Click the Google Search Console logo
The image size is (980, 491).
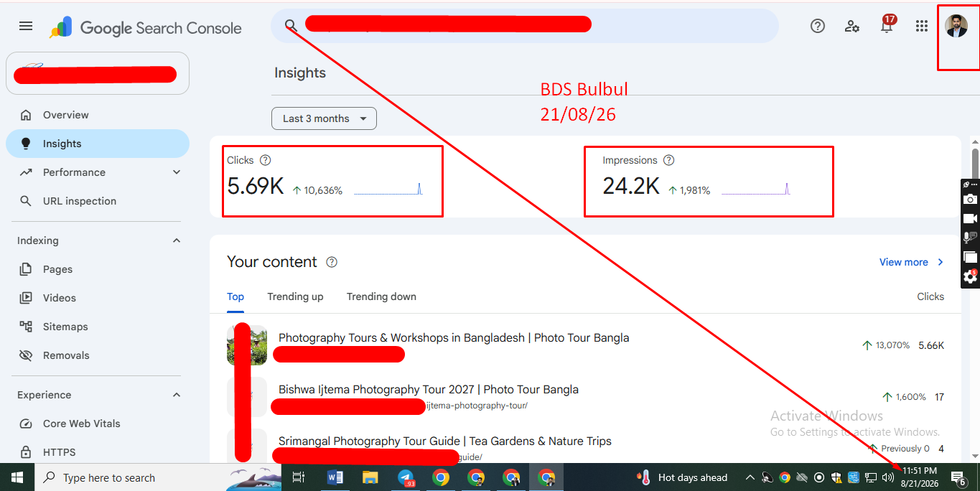pyautogui.click(x=146, y=27)
